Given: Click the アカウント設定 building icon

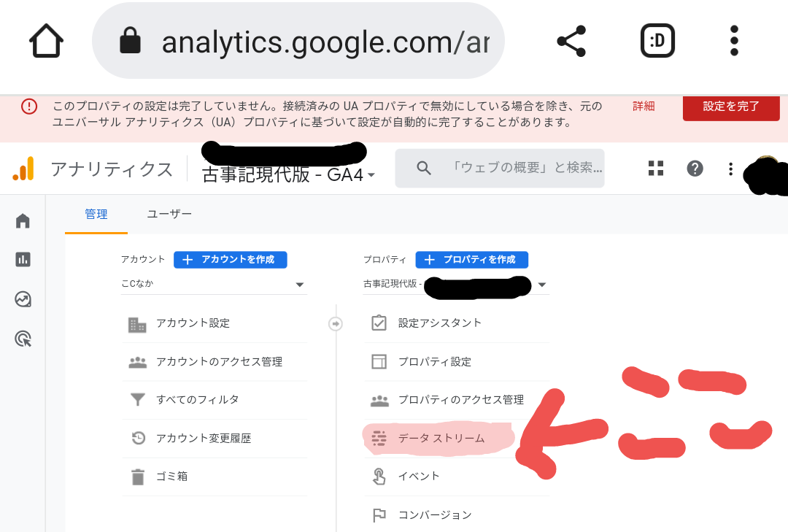Looking at the screenshot, I should tap(137, 325).
